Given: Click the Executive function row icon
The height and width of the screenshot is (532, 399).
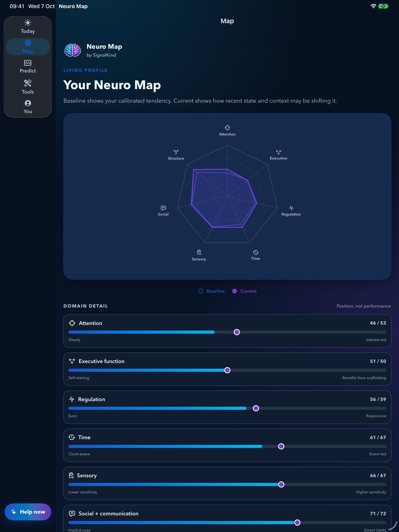Looking at the screenshot, I should pyautogui.click(x=72, y=361).
